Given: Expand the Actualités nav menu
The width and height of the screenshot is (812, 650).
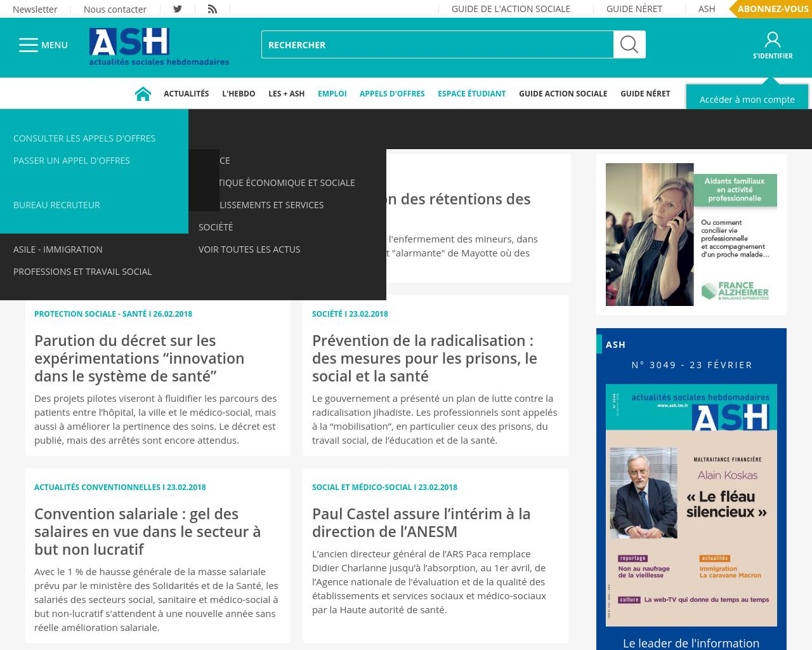Looking at the screenshot, I should [186, 94].
